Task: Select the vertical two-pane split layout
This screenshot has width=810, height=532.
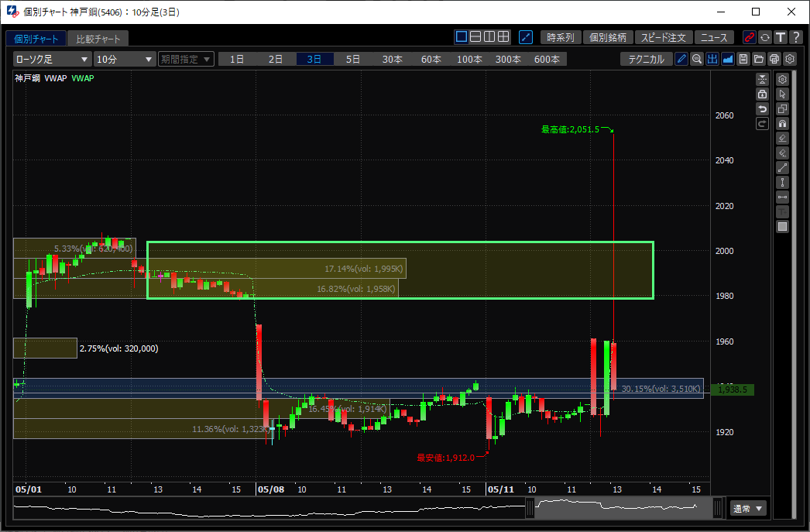Action: [x=489, y=36]
